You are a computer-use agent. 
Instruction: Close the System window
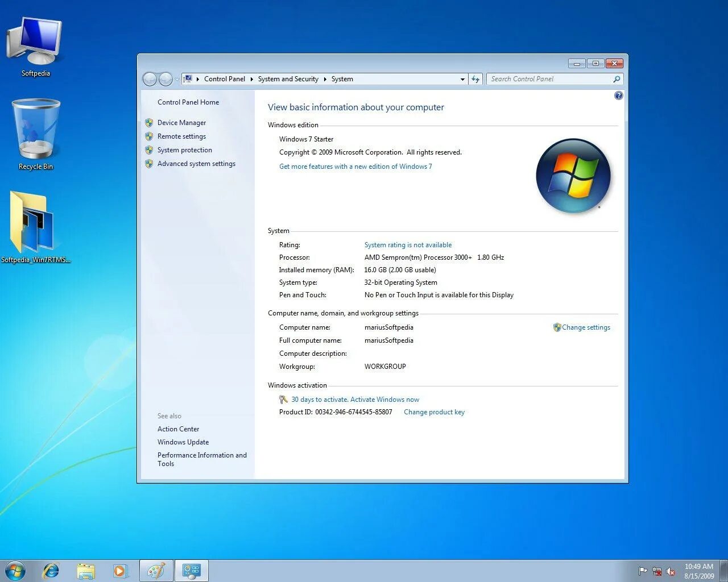pos(614,64)
